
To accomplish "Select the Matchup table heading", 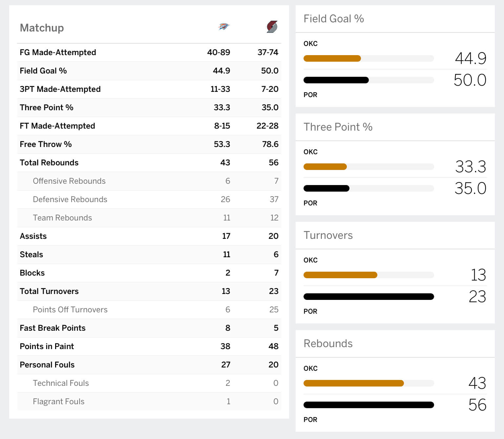I will (42, 28).
